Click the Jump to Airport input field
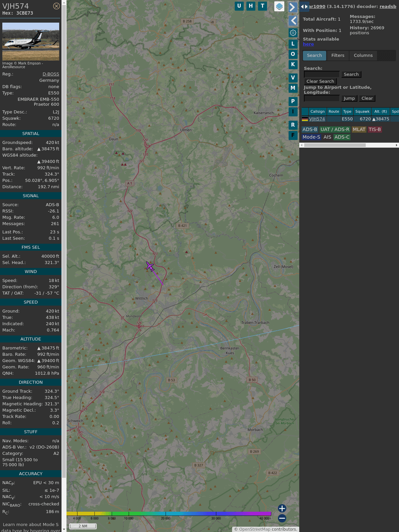The width and height of the screenshot is (399, 532). point(322,98)
